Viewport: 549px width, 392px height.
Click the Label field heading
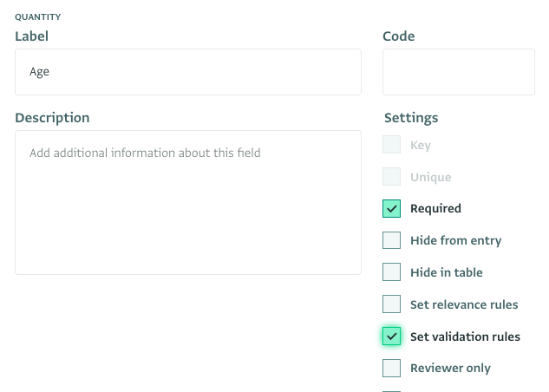[x=31, y=36]
